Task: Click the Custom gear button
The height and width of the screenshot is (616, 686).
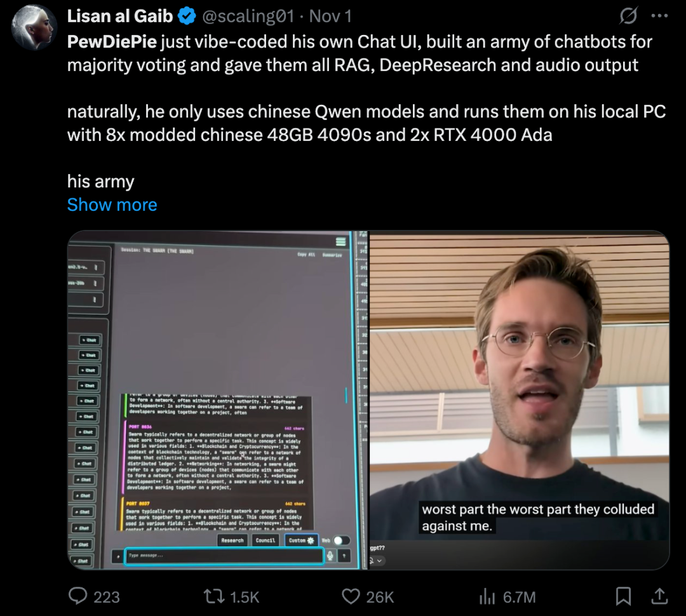Action: (301, 540)
